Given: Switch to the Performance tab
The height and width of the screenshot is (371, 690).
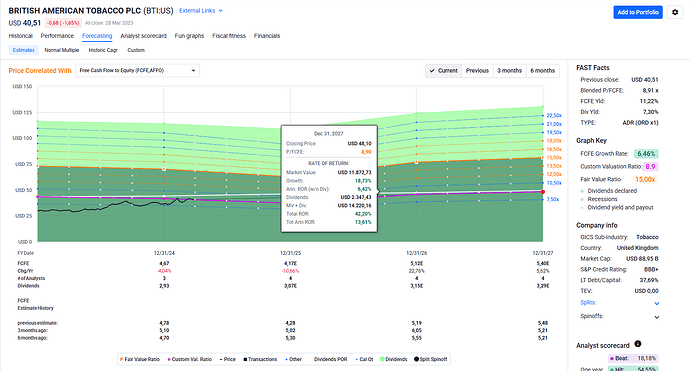Looking at the screenshot, I should point(57,36).
